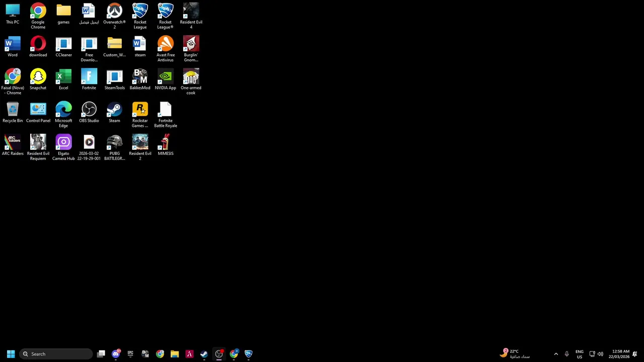Open the Rockstar Games launcher icon
This screenshot has height=362, width=644.
coord(140,115)
